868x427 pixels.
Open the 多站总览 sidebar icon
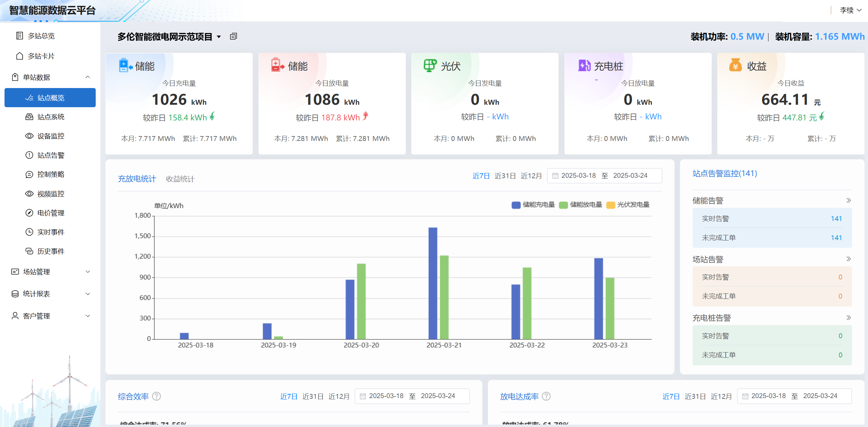(19, 36)
